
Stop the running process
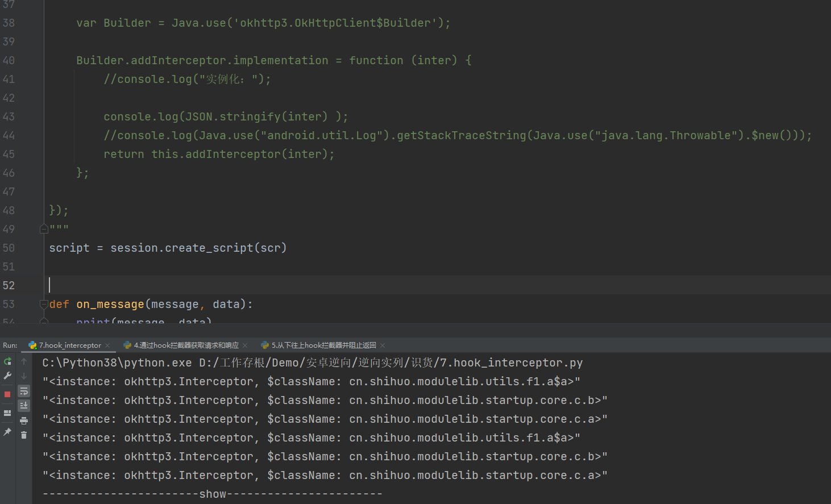[x=7, y=394]
